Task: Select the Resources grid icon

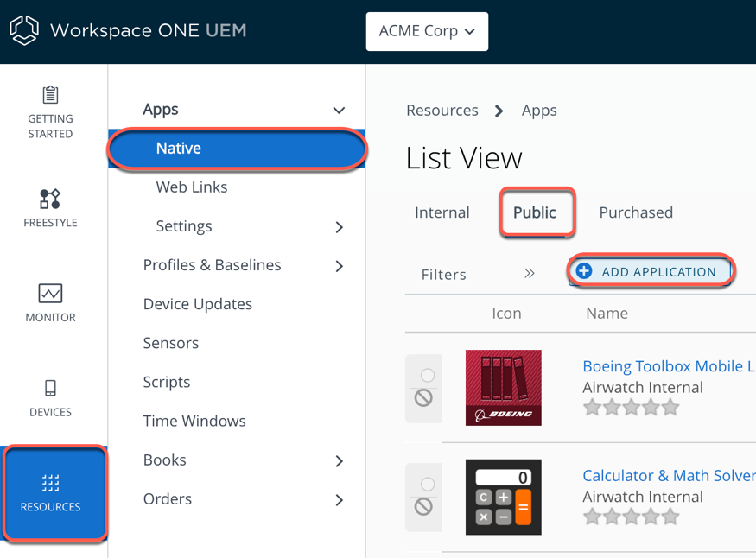Action: (50, 483)
